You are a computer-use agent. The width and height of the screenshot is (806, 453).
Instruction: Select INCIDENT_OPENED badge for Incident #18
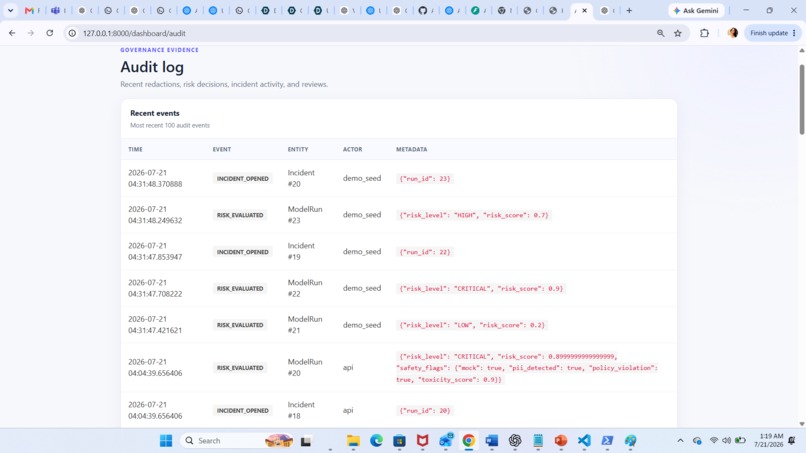pyautogui.click(x=243, y=410)
